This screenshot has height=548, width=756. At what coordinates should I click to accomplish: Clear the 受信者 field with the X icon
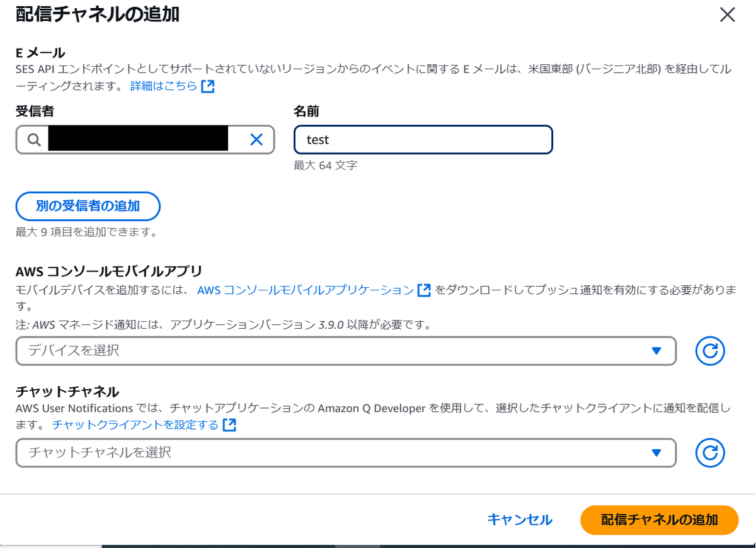[x=256, y=140]
